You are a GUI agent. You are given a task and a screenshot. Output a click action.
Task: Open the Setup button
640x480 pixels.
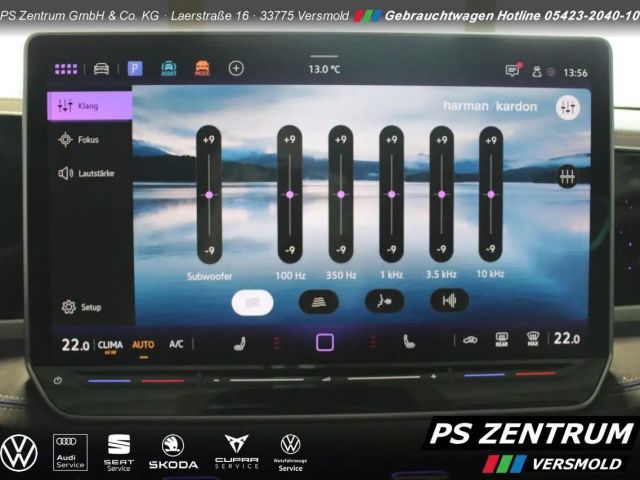tap(82, 307)
